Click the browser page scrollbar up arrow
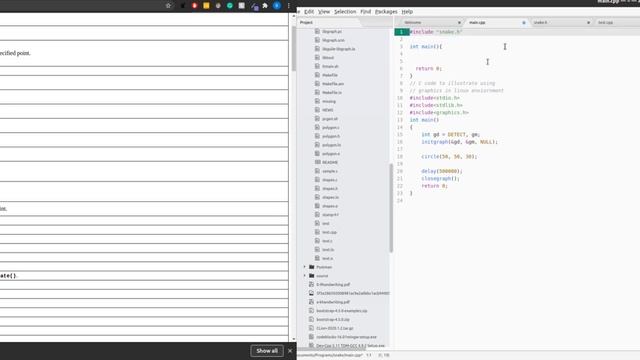This screenshot has height=360, width=640. click(293, 16)
